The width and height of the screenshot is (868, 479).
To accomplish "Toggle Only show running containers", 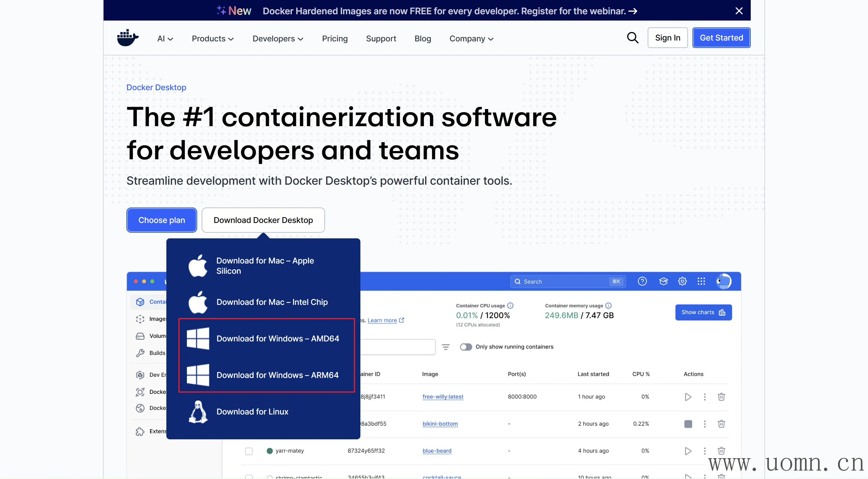I will click(466, 347).
